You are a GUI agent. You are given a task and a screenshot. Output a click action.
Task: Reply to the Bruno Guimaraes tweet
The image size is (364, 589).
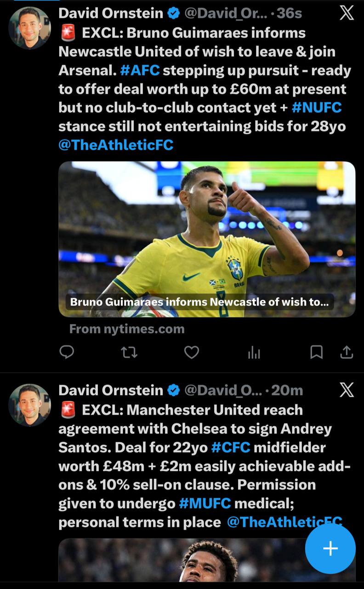point(67,352)
